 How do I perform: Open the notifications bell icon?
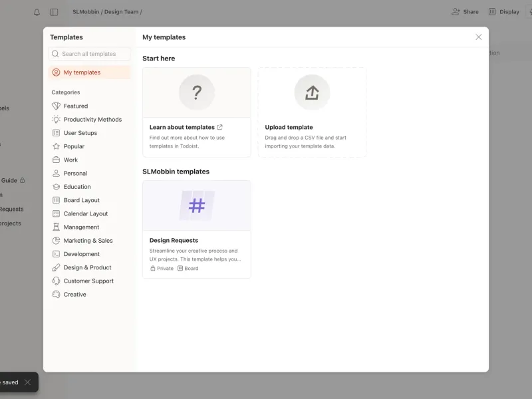tap(37, 12)
